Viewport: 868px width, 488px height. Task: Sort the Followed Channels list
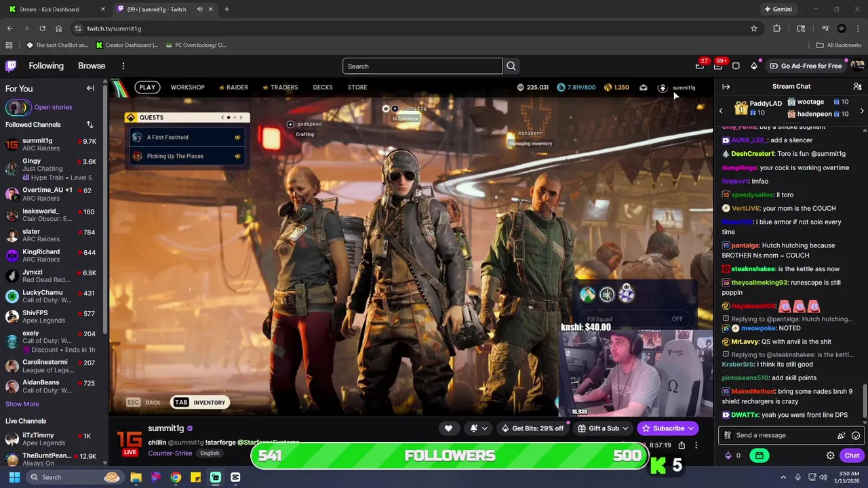90,125
